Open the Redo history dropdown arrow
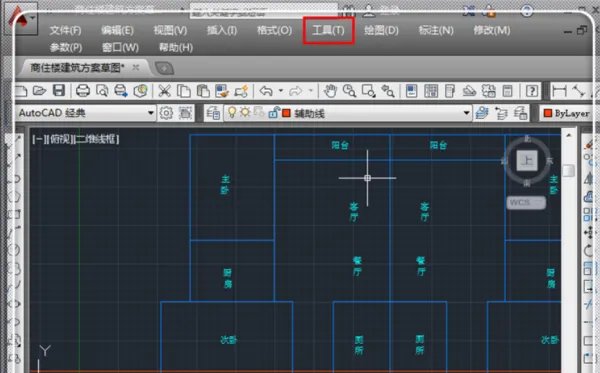600x373 pixels. click(x=311, y=91)
